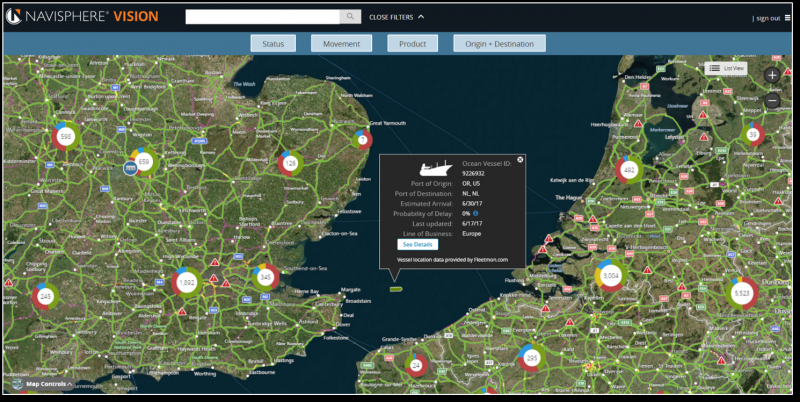The image size is (800, 402).
Task: Click the probability of delay info icon
Action: [x=476, y=213]
